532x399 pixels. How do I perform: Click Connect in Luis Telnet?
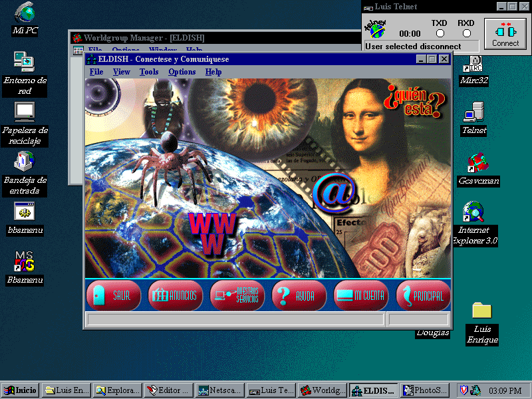click(505, 34)
